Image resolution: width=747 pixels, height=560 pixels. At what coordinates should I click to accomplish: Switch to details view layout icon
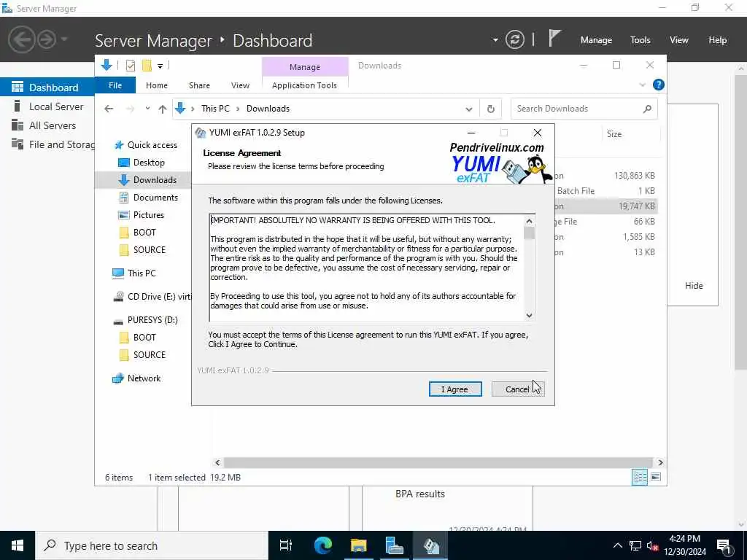point(639,477)
